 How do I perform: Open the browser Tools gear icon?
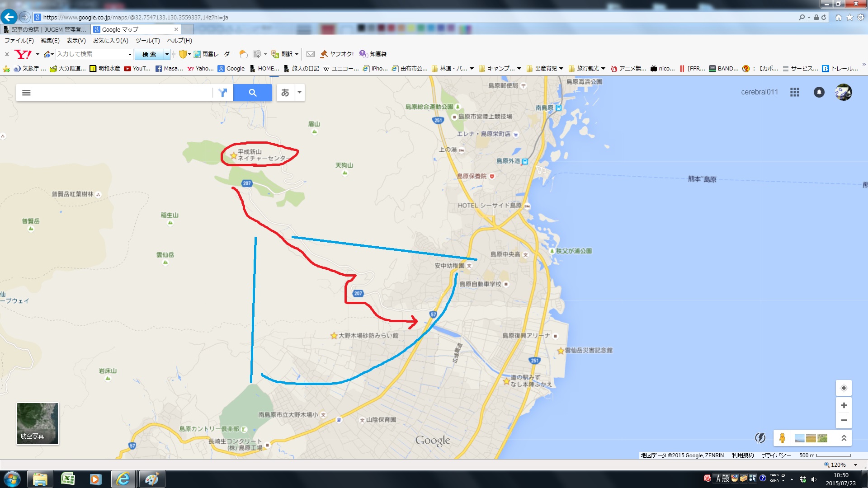tap(861, 17)
